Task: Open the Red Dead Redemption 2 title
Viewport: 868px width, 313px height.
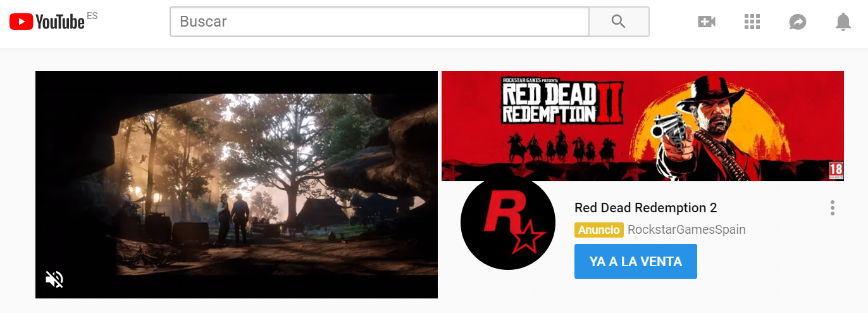Action: (x=646, y=208)
